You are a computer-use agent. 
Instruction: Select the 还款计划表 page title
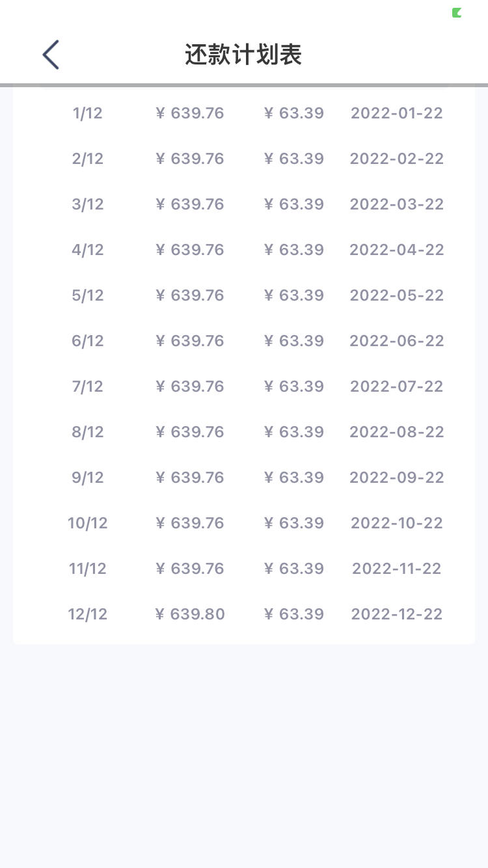243,55
